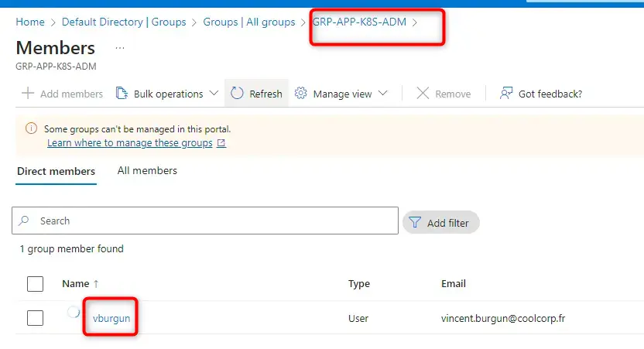Click the avatar icon beside vburgun
The width and height of the screenshot is (644, 349).
pyautogui.click(x=74, y=313)
